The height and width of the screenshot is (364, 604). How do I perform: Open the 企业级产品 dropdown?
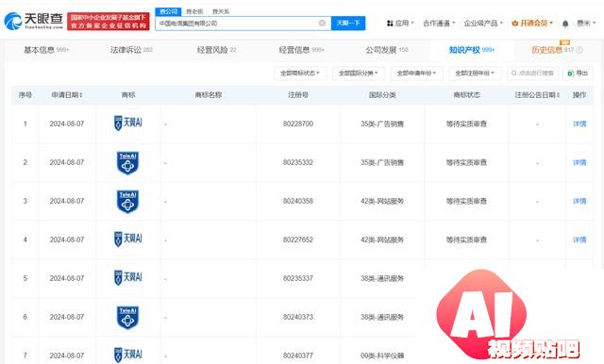pos(483,23)
